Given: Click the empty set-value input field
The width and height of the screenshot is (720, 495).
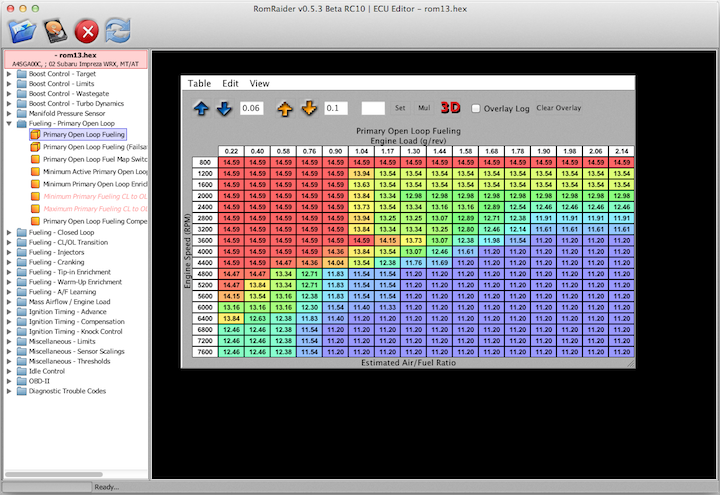Looking at the screenshot, I should pos(372,108).
